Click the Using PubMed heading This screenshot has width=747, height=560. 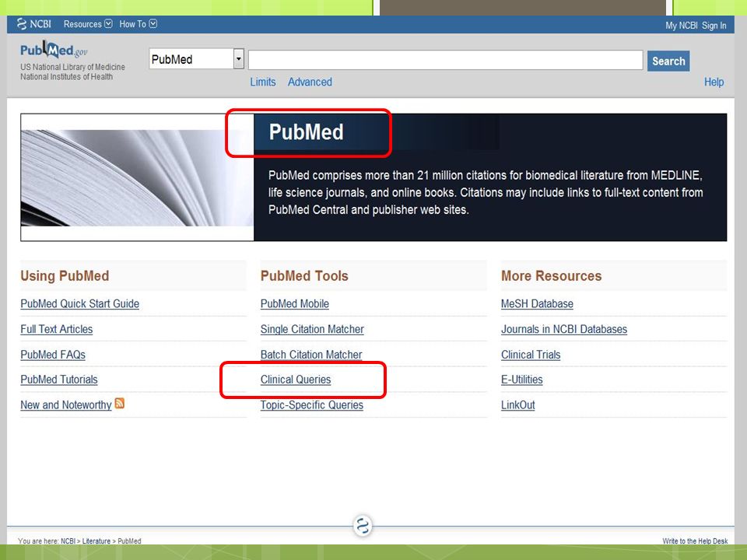point(65,275)
